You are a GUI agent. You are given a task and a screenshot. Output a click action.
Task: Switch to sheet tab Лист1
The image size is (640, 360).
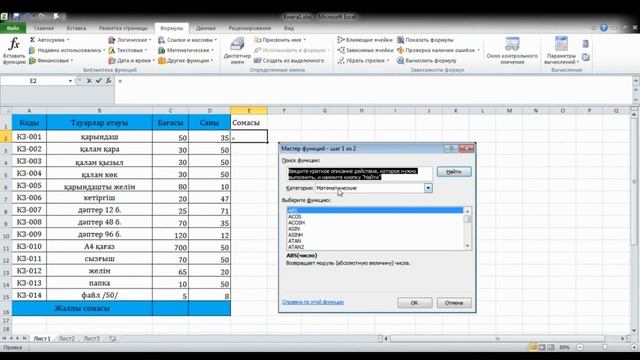42,339
